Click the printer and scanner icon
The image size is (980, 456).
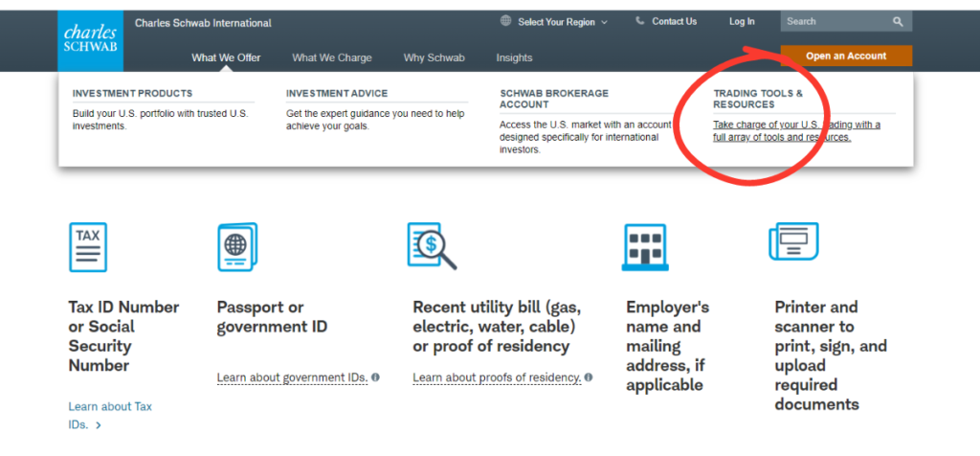pos(793,241)
